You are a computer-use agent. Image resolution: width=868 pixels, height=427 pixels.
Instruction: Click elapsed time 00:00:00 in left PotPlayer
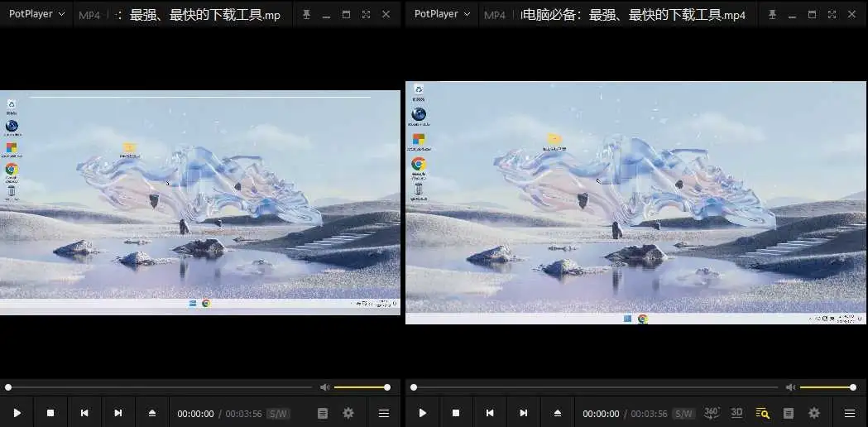(195, 414)
